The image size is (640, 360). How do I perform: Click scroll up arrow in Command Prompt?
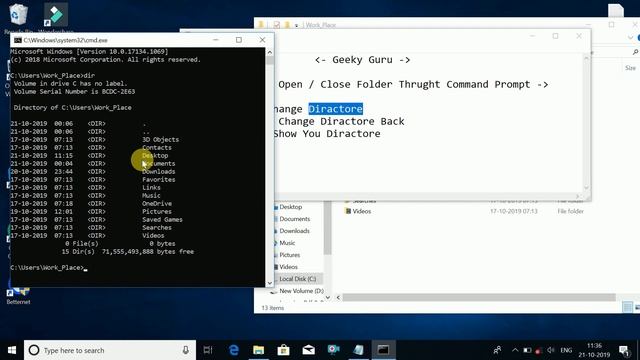tap(269, 52)
